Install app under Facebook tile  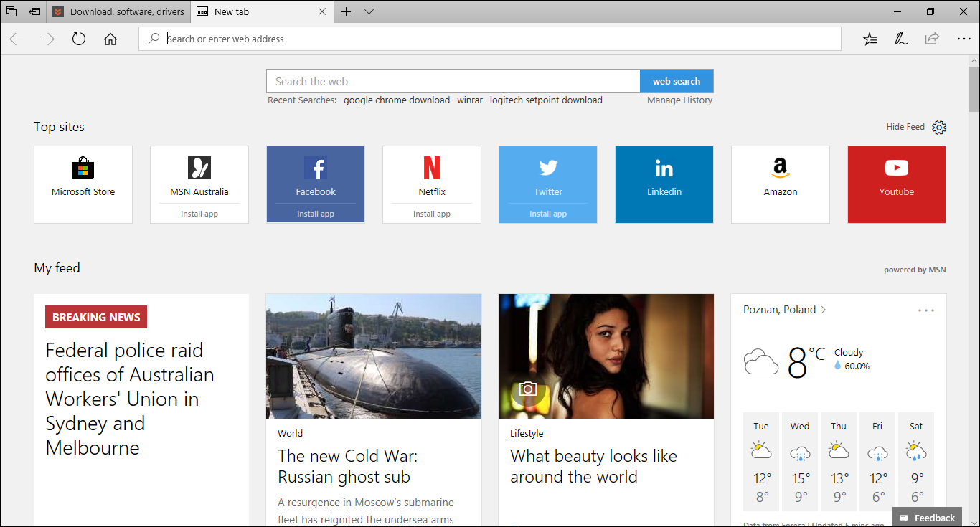[316, 214]
